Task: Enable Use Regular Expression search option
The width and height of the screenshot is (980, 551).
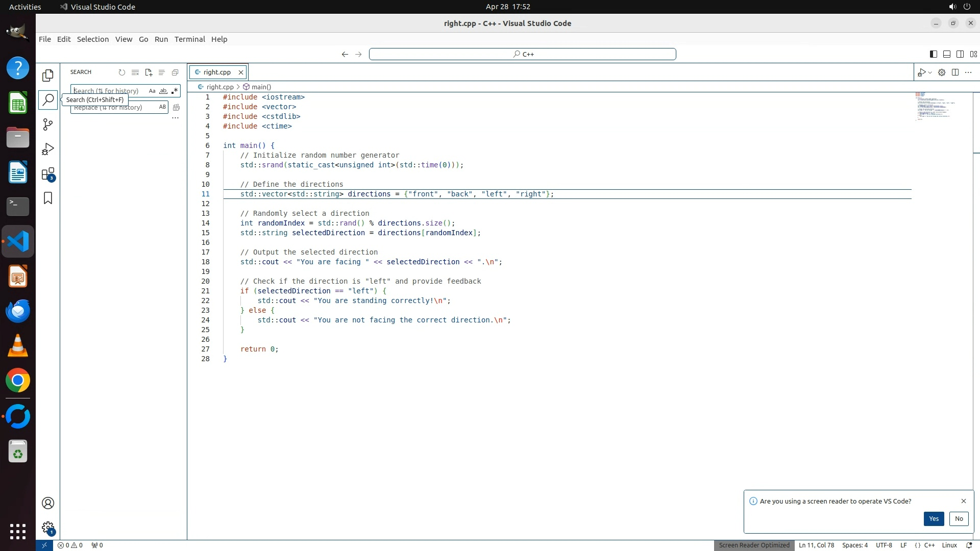Action: [x=175, y=91]
